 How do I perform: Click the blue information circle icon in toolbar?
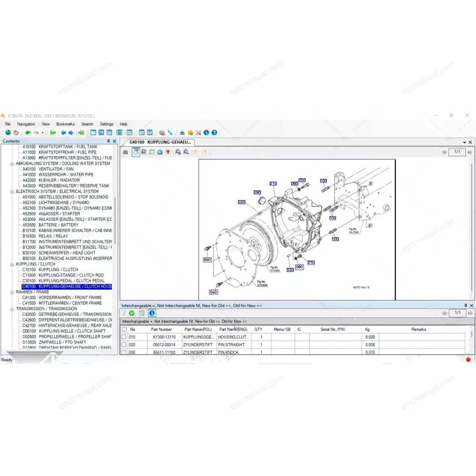[207, 132]
